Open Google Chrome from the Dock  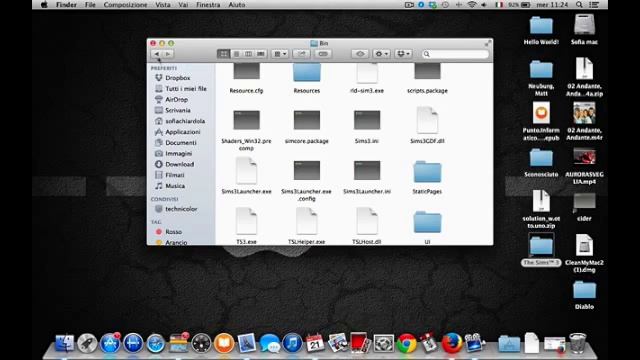pyautogui.click(x=406, y=343)
